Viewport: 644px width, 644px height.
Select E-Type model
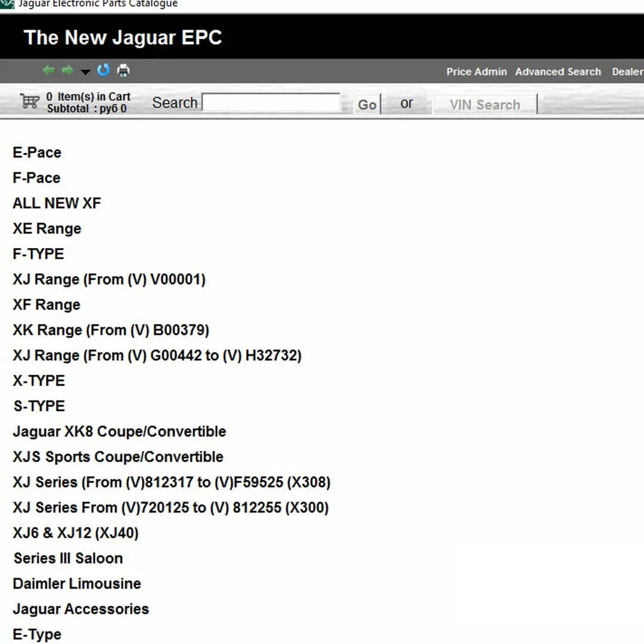coord(37,634)
